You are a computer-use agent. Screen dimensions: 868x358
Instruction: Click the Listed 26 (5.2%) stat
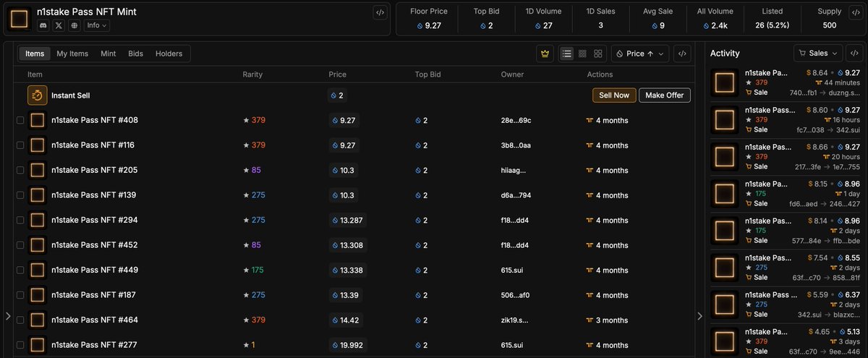[773, 19]
